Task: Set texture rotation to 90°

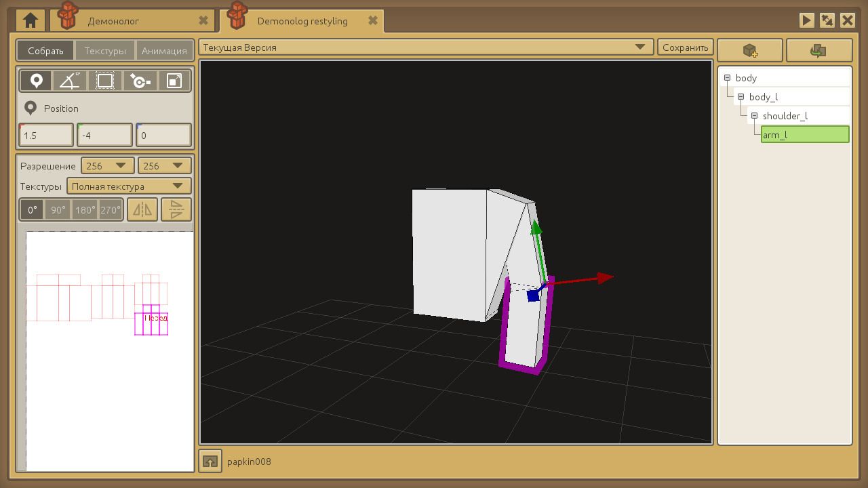Action: point(58,210)
